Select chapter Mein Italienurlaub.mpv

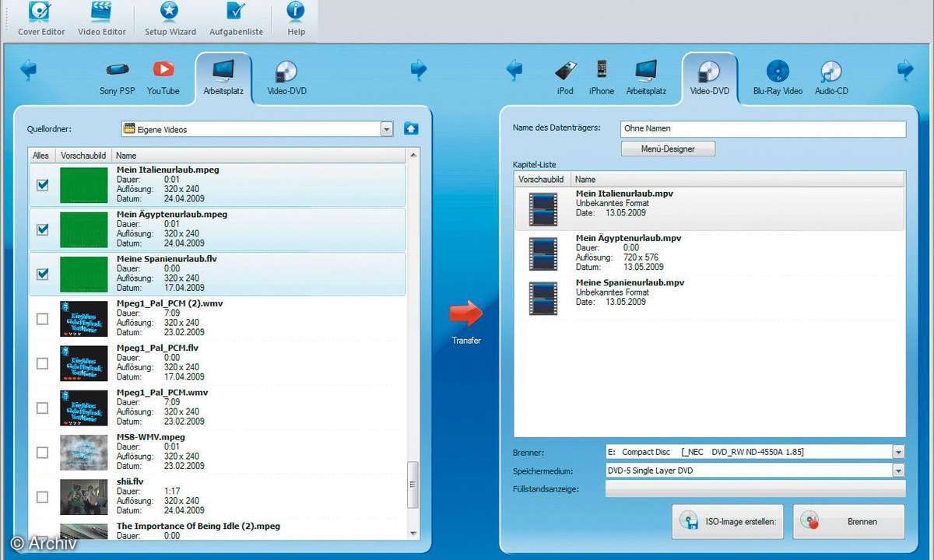[x=710, y=208]
